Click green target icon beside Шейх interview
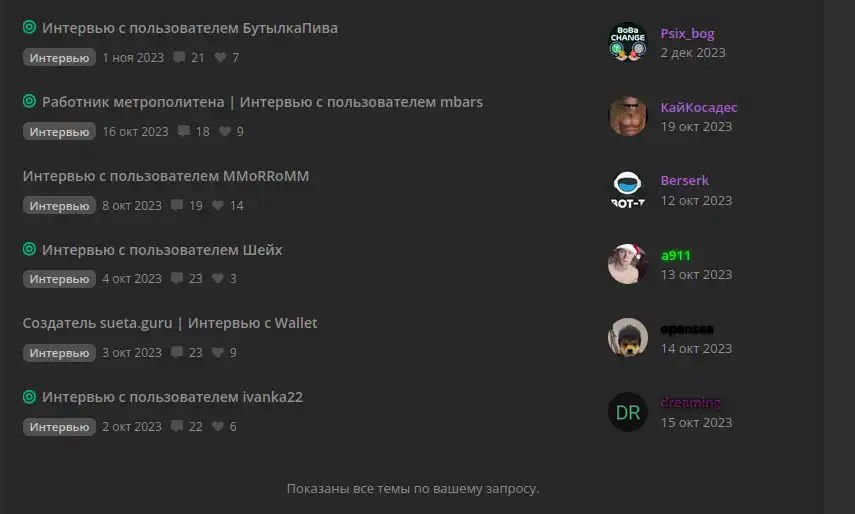Viewport: 855px width, 514px height. 29,249
